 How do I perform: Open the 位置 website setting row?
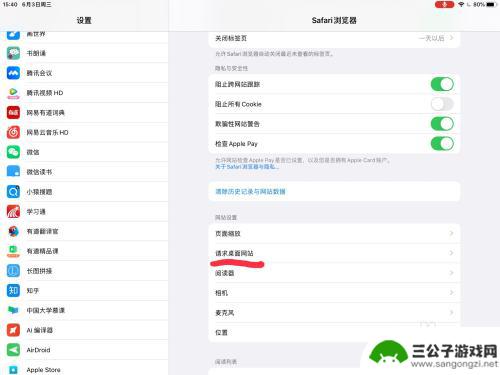tap(334, 332)
